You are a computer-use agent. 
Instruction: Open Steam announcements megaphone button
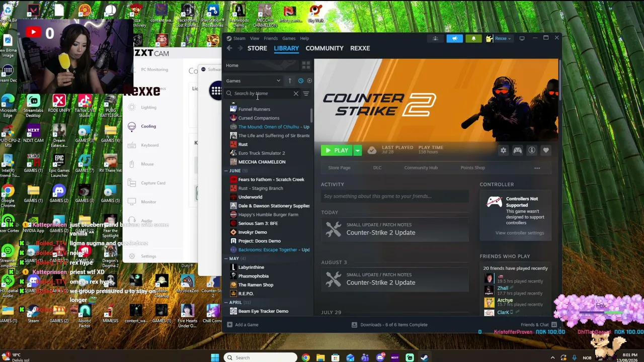point(454,38)
